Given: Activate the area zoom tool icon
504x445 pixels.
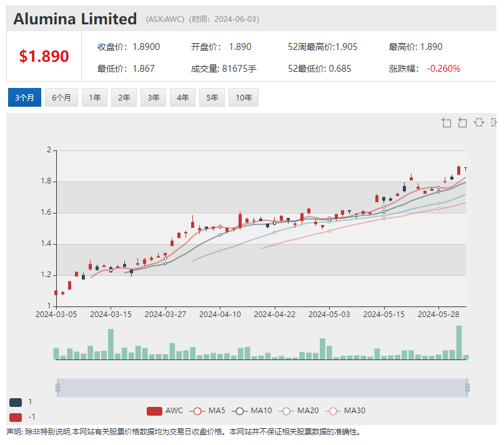Looking at the screenshot, I should (x=446, y=122).
